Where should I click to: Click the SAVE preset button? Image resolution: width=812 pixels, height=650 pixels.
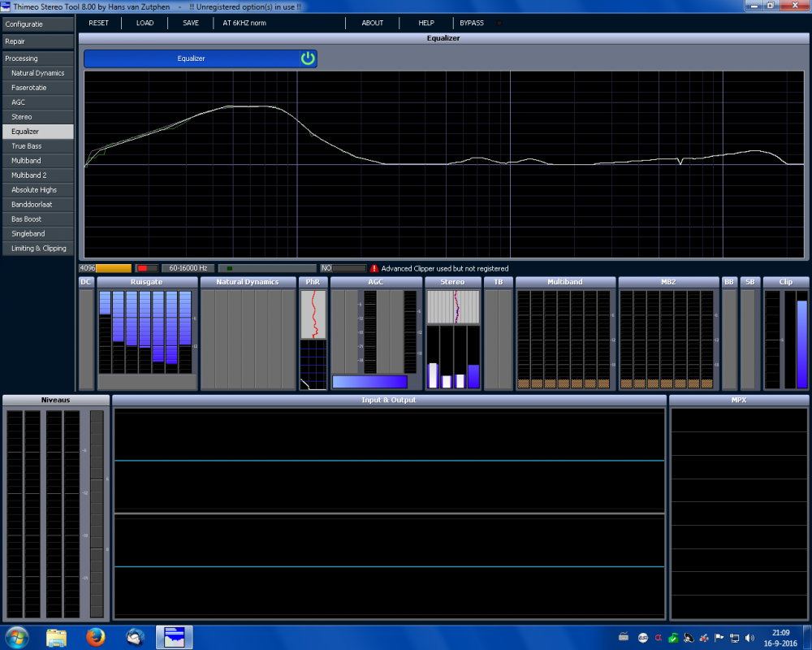click(x=191, y=23)
